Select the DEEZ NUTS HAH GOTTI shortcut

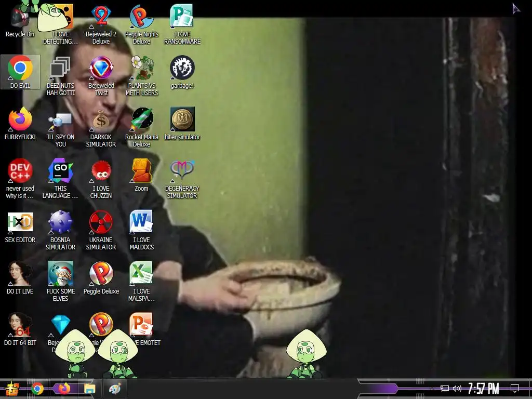[x=60, y=75]
